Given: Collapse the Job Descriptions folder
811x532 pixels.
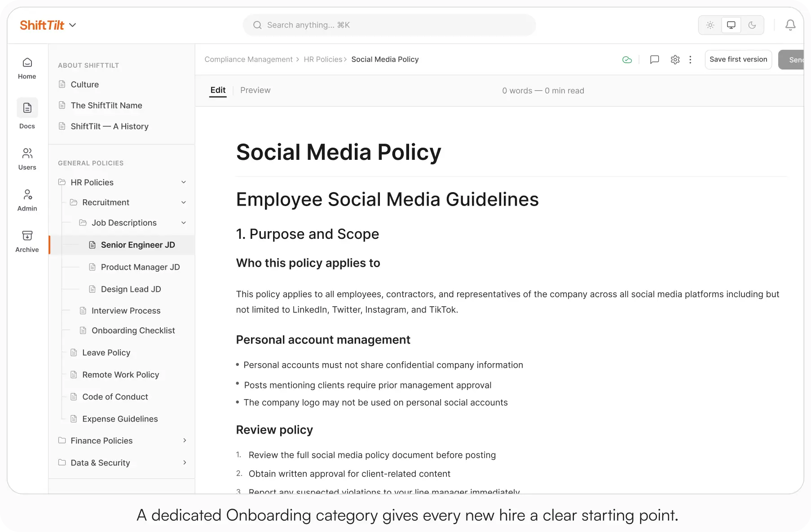Looking at the screenshot, I should [184, 223].
